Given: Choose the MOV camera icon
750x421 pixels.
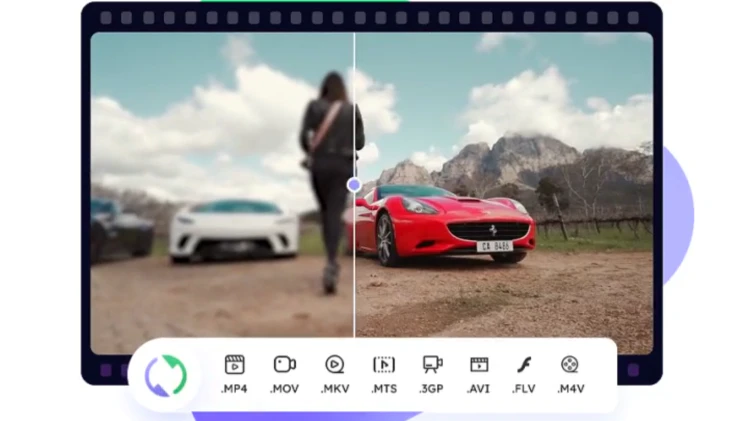Looking at the screenshot, I should (x=285, y=365).
